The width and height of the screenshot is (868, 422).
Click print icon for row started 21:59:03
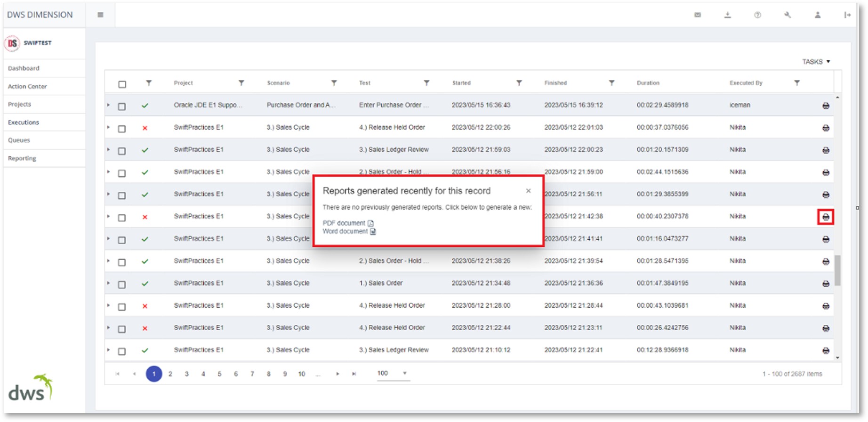coord(826,150)
